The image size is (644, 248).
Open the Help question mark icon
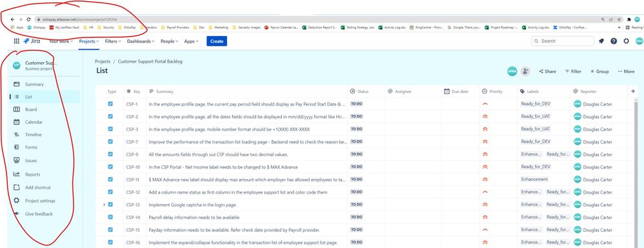pyautogui.click(x=614, y=41)
